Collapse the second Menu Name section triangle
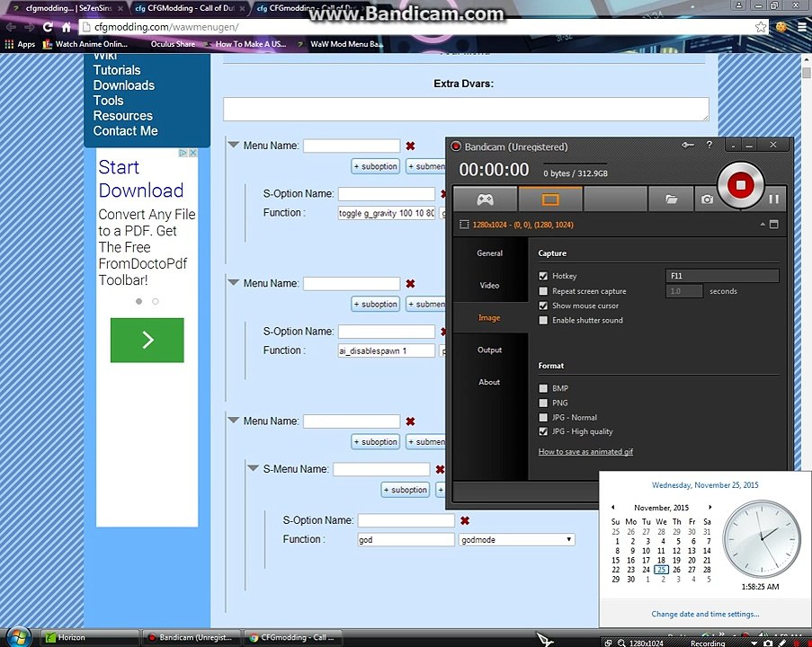 click(234, 282)
